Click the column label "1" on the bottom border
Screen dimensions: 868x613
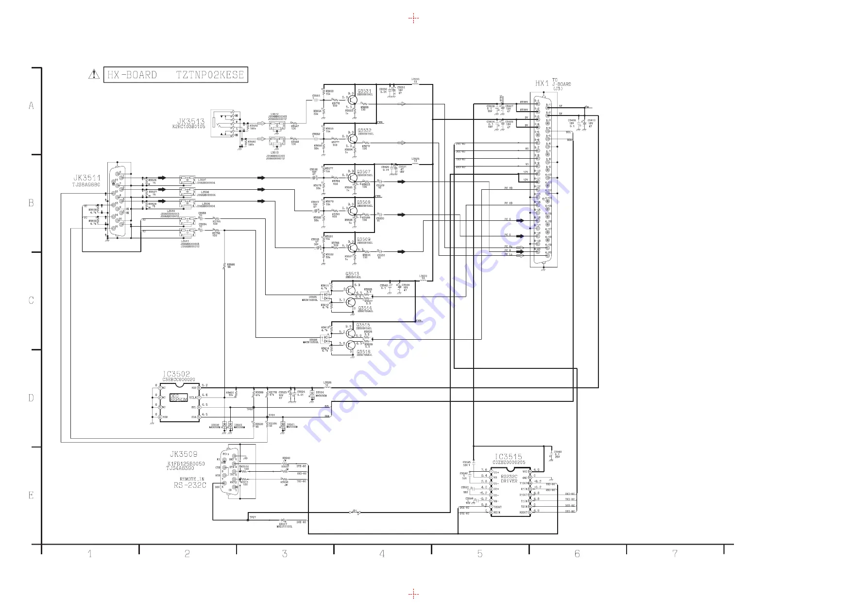coord(90,554)
